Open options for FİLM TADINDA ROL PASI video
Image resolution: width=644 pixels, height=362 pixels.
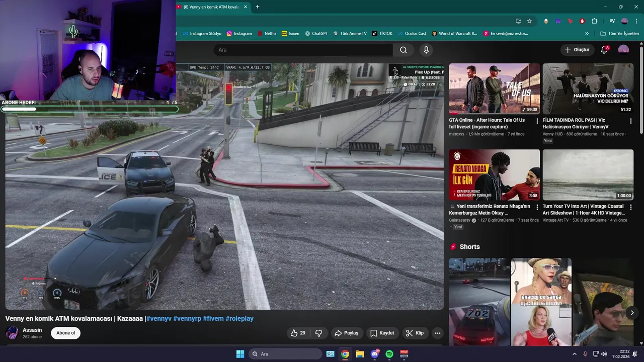coord(631,121)
